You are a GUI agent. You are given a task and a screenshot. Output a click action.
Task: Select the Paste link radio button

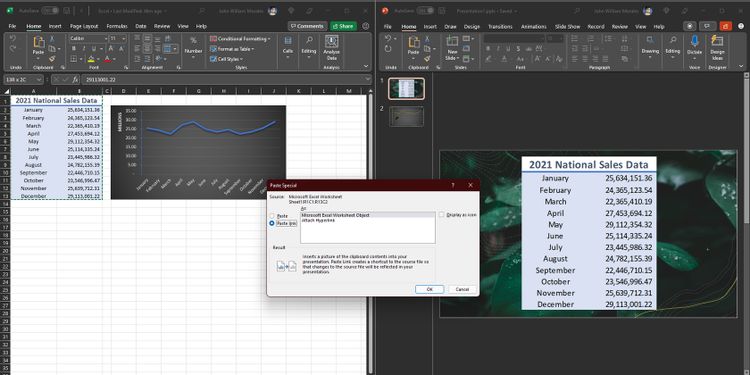(x=272, y=223)
